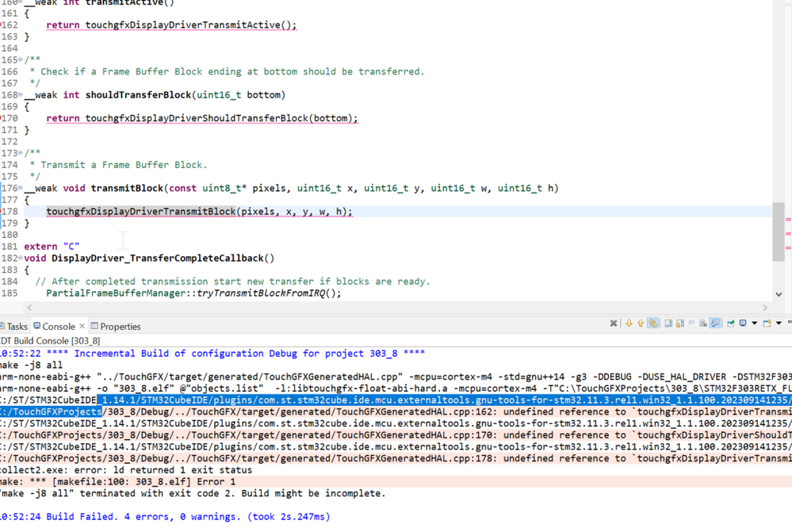
Task: Click console error referencing TouchGFXGeneratedHAL.cpp:170
Action: click(396, 435)
